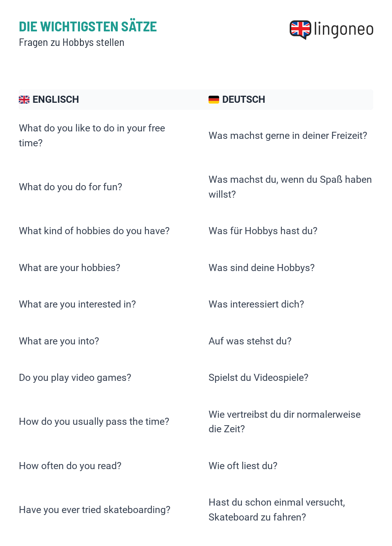Screen dimensions: 392x546
Task: Click the UK flag icon beside ENGLISCH
Action: (24, 100)
